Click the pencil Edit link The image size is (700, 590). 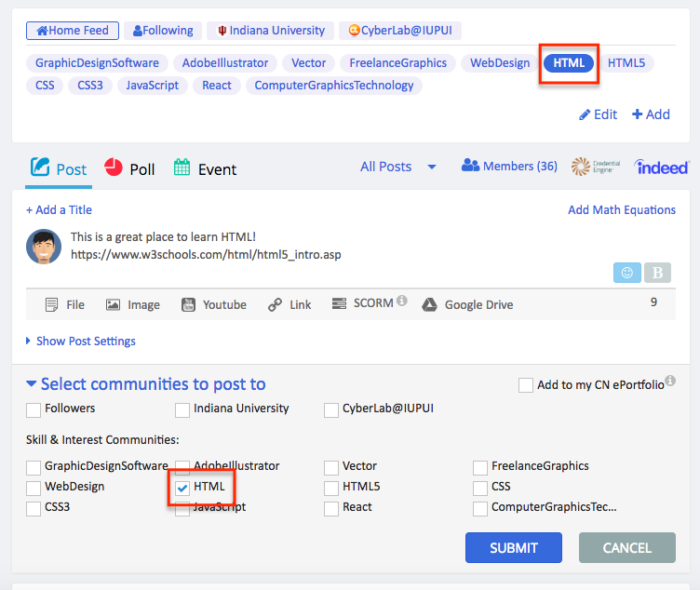click(598, 114)
